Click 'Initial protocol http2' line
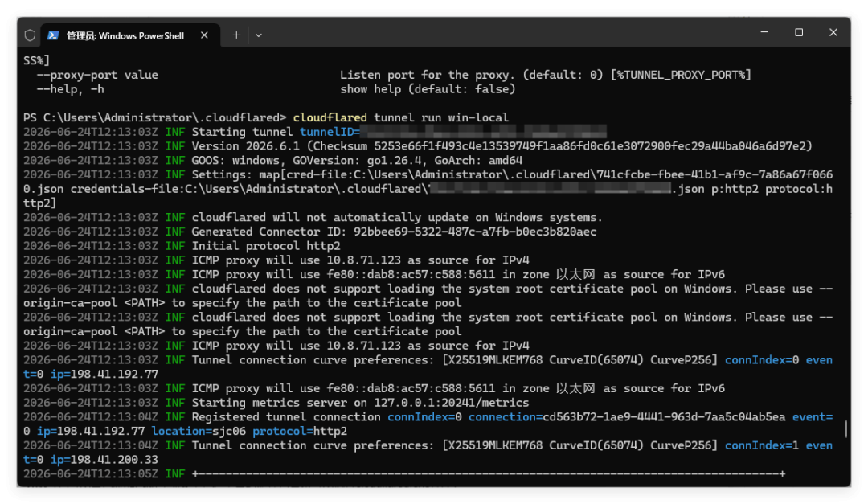Viewport: 868px width, 504px height. pyautogui.click(x=266, y=246)
